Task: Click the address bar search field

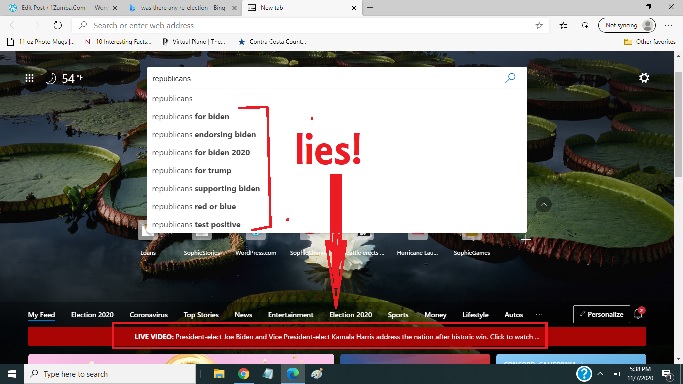Action: (x=305, y=25)
